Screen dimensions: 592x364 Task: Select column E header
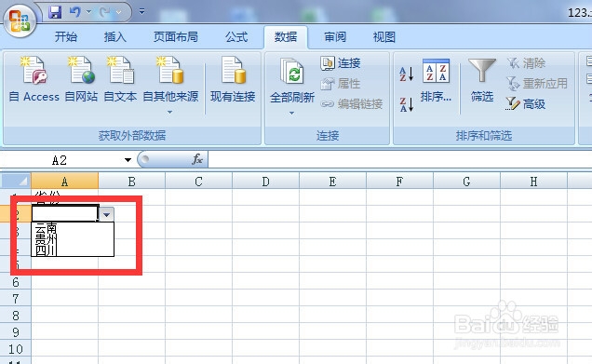click(332, 182)
